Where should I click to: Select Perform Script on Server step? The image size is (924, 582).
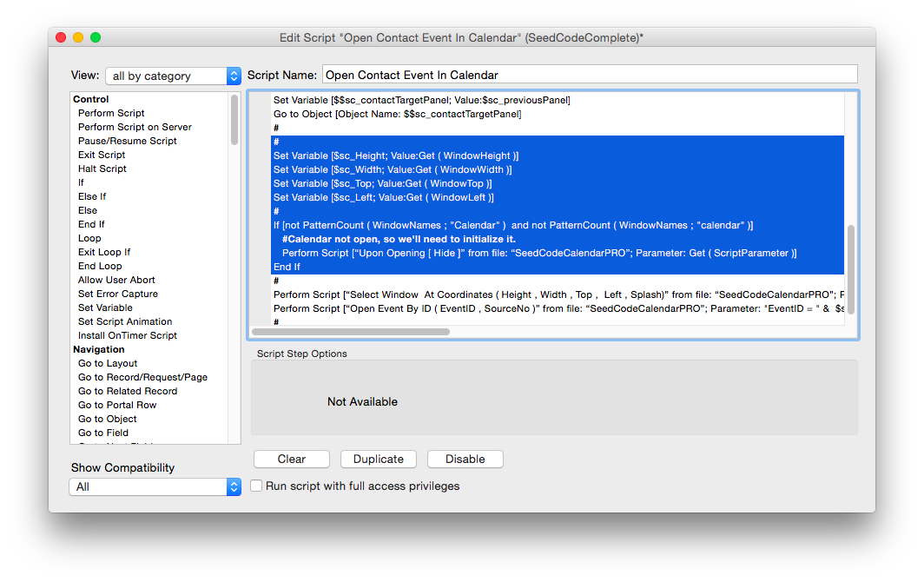[x=135, y=127]
